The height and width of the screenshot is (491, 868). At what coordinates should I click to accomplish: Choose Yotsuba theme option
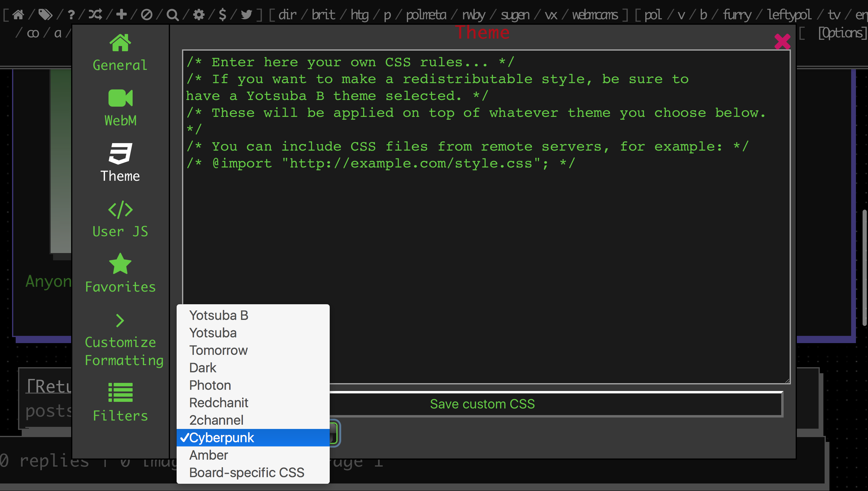pos(253,333)
